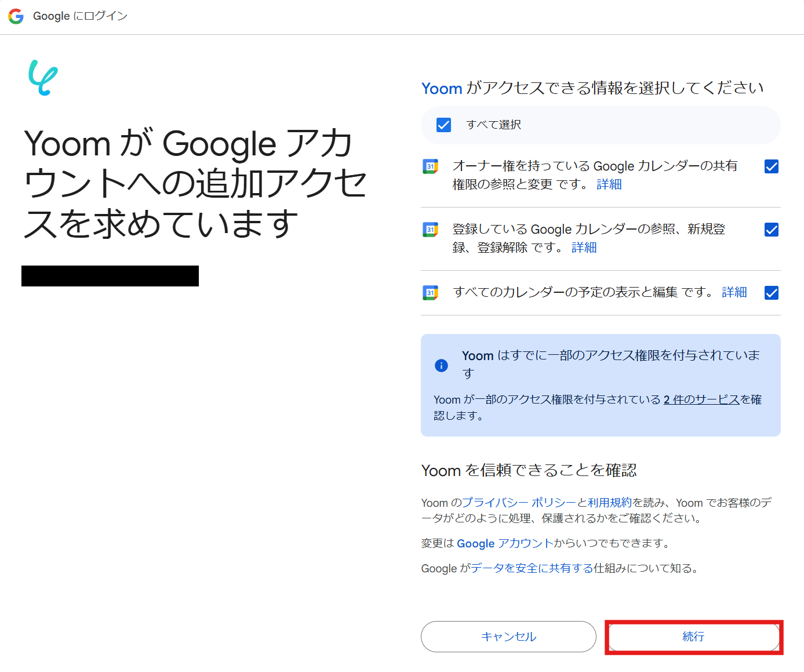Click the キャンセル button
Viewport: 804px width, 672px height.
508,637
